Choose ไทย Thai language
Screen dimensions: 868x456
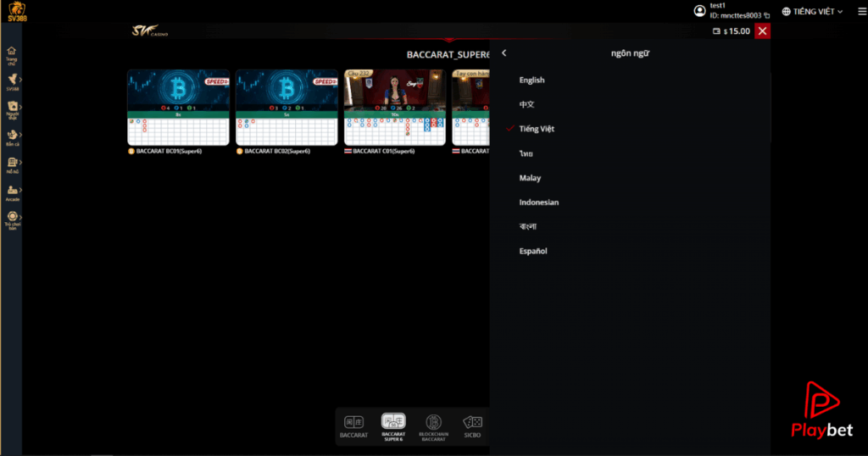point(526,153)
